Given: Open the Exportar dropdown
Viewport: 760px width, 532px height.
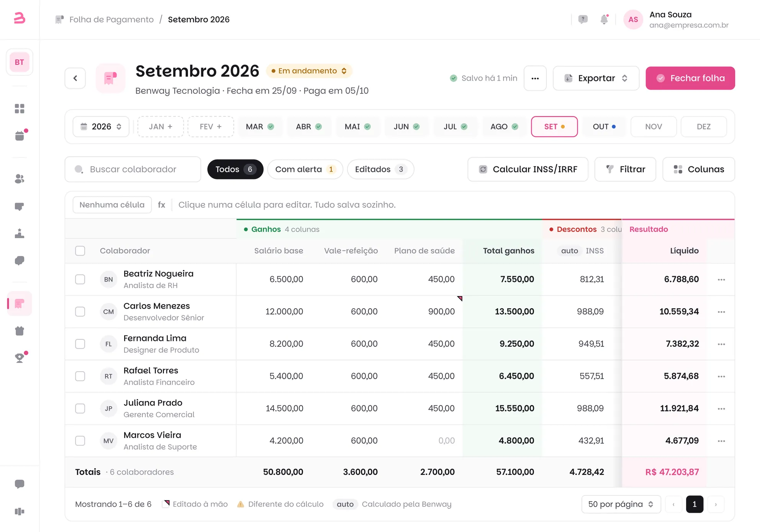Looking at the screenshot, I should click(596, 78).
